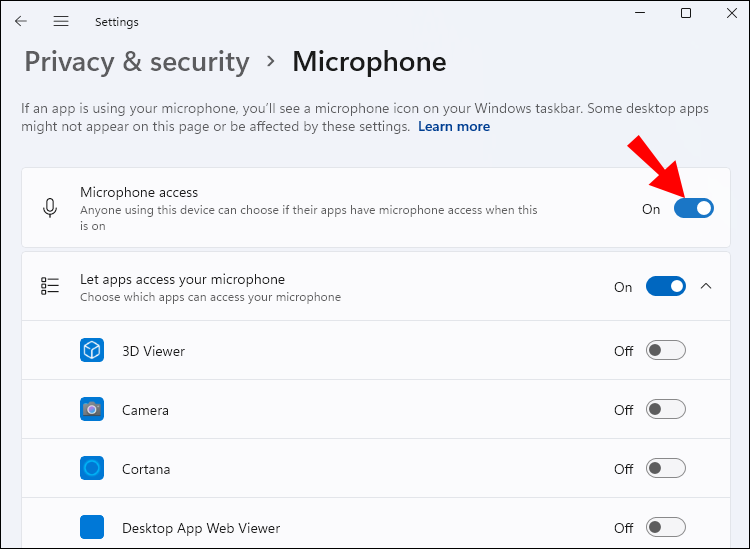The width and height of the screenshot is (750, 549).
Task: Click the microphone icon beside Microphone access
Action: (49, 208)
